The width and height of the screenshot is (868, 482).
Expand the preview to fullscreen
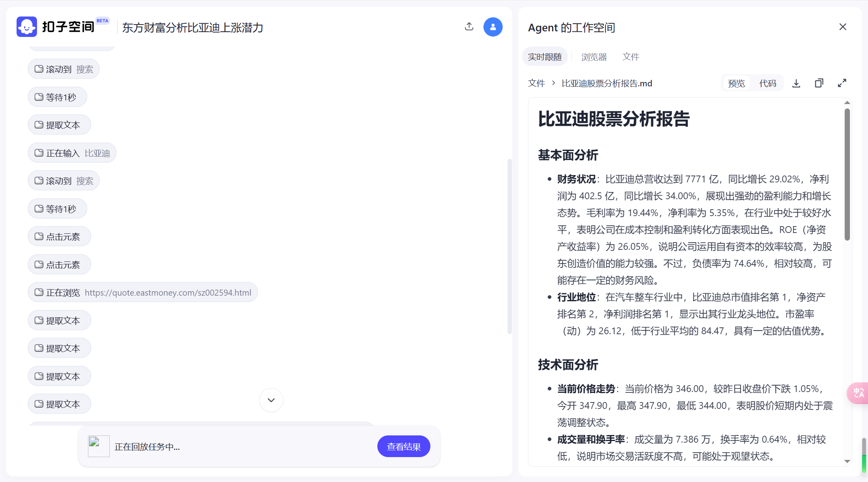pyautogui.click(x=842, y=83)
